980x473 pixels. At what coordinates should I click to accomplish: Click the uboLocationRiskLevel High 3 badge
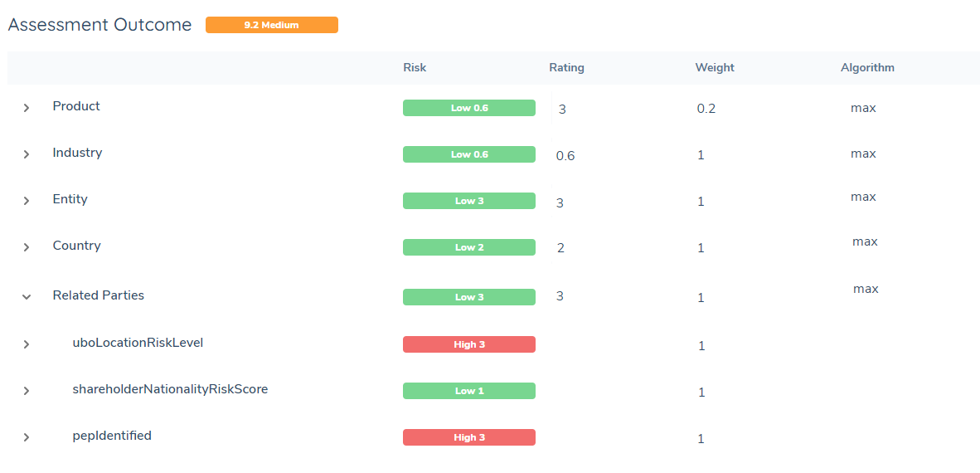click(468, 344)
